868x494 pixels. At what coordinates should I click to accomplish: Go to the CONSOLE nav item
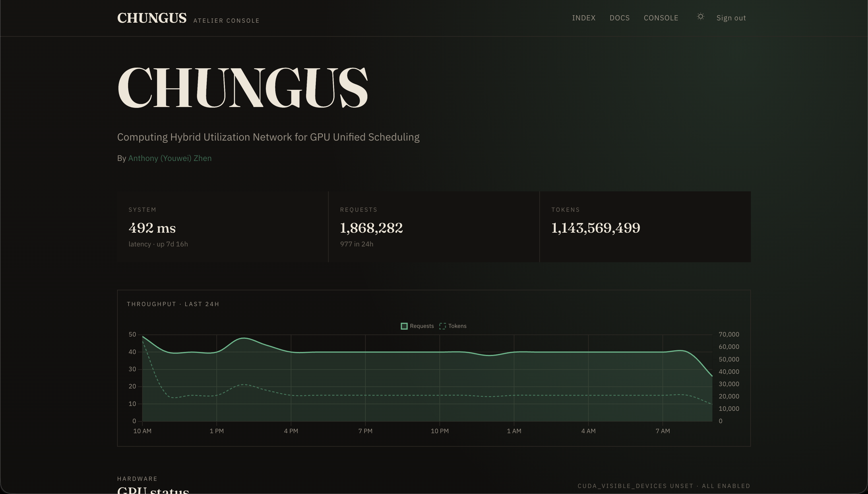click(661, 18)
